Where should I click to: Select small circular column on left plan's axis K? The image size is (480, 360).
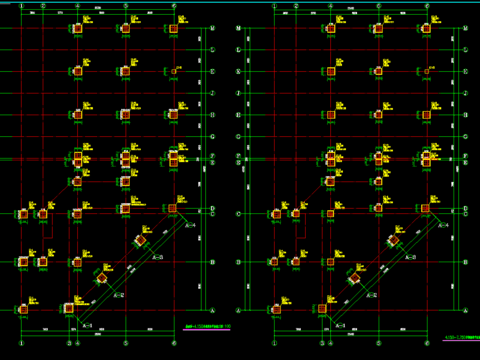(174, 71)
